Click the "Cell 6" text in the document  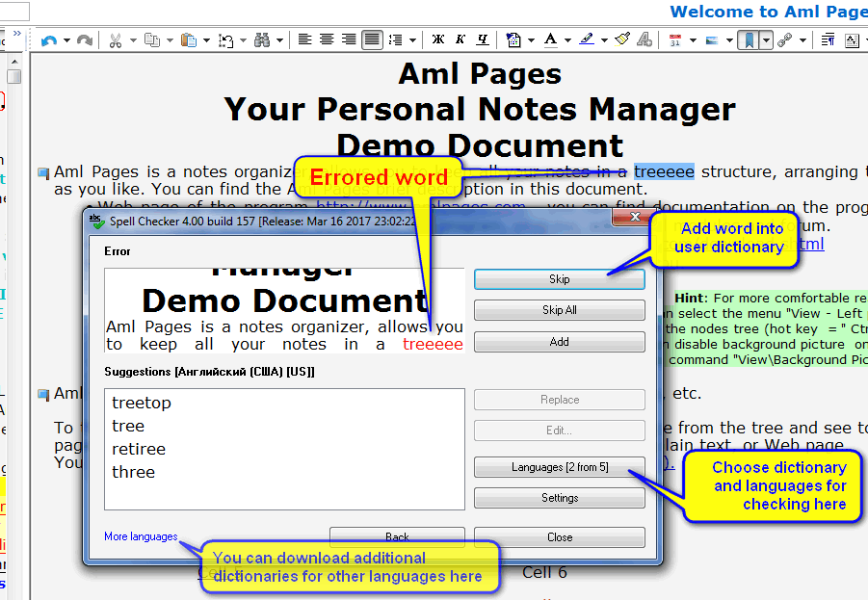(x=544, y=572)
